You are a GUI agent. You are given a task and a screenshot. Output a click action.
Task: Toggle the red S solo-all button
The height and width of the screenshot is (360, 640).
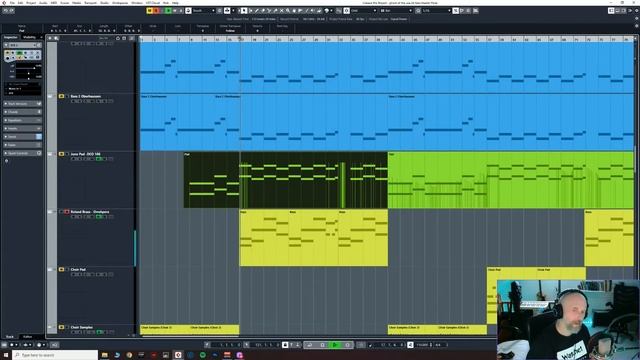pos(156,10)
